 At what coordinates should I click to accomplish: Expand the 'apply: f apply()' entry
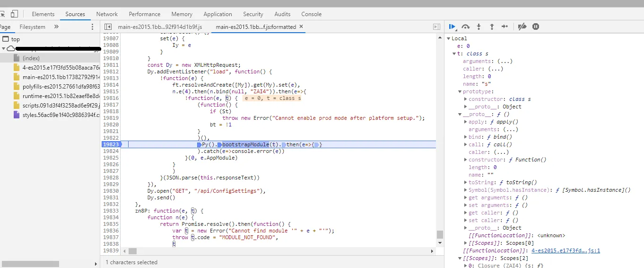(x=465, y=122)
